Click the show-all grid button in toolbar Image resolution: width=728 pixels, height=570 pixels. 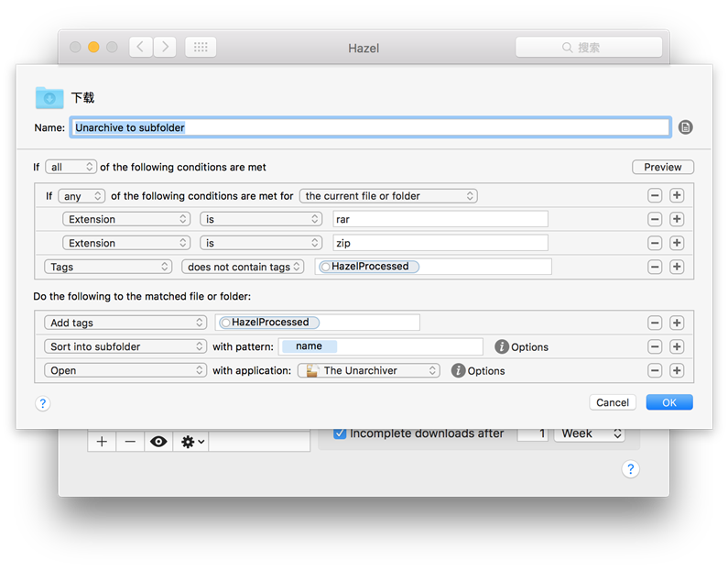(201, 47)
